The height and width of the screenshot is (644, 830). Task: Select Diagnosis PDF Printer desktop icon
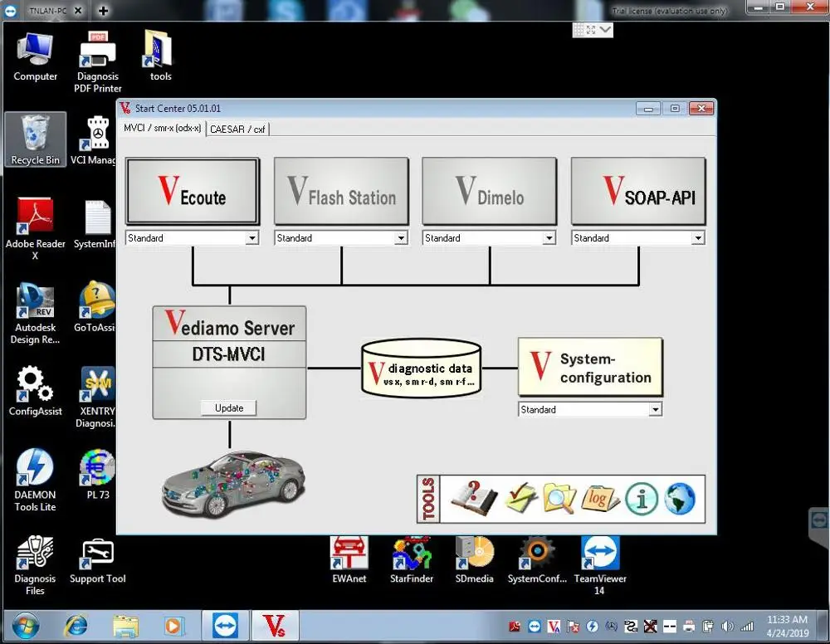[x=97, y=62]
